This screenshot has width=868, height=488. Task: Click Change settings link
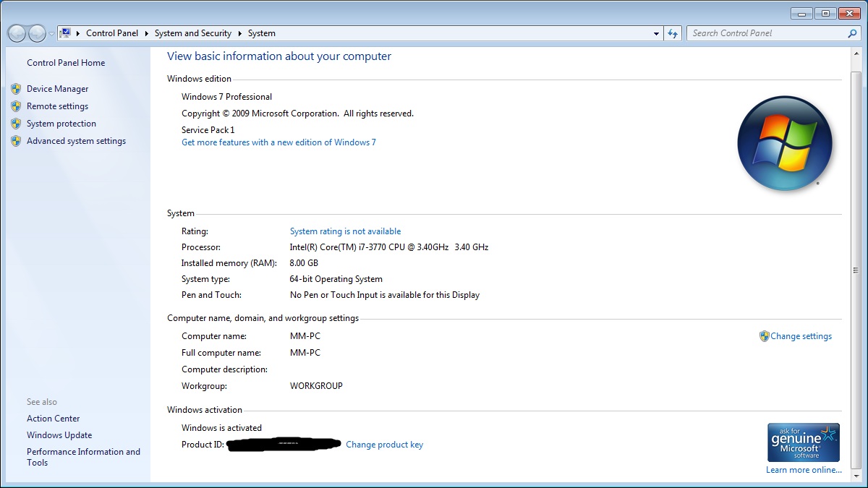tap(801, 336)
